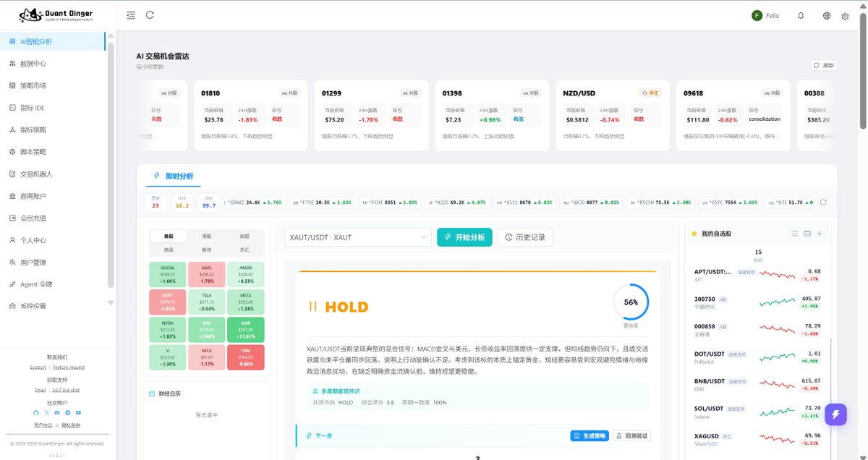Screen dimensions: 868x460
Task: Open the YouTube social icon
Action: click(x=79, y=412)
